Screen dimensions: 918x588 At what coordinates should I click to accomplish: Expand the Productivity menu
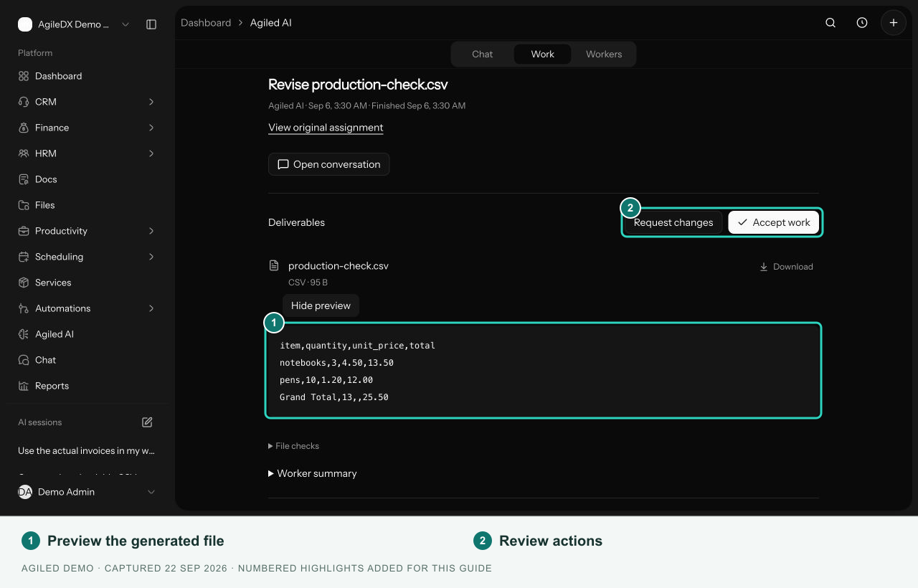point(86,231)
